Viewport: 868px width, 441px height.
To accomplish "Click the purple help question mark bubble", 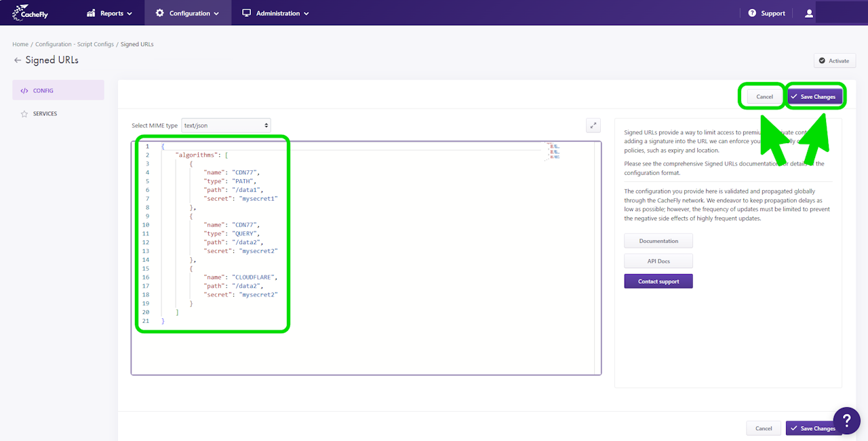I will pyautogui.click(x=846, y=420).
